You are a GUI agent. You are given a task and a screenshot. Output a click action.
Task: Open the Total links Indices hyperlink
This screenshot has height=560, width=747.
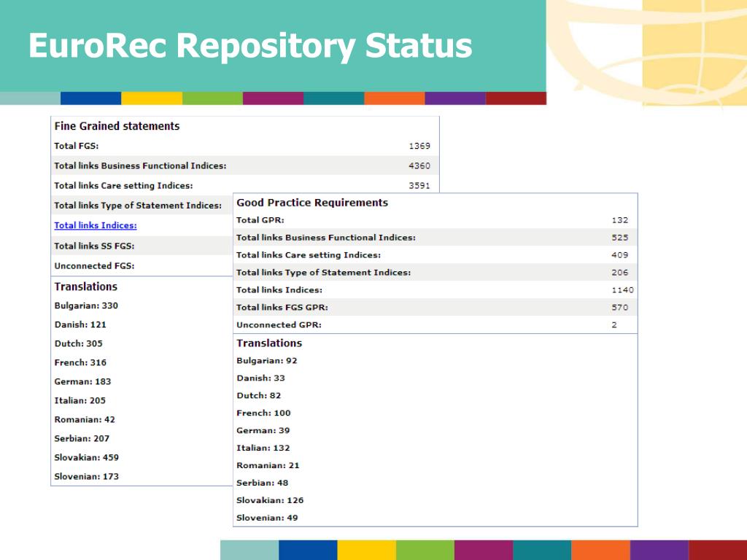click(x=96, y=225)
